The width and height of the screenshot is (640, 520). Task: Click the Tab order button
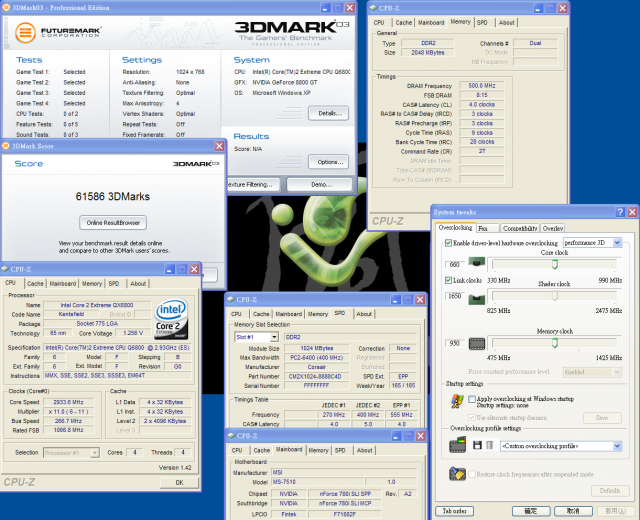click(454, 511)
